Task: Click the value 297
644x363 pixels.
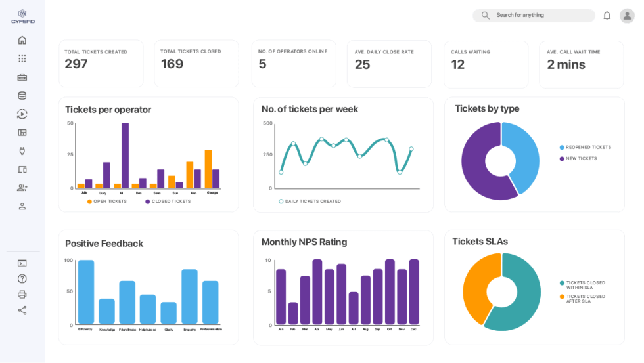Action: 76,64
